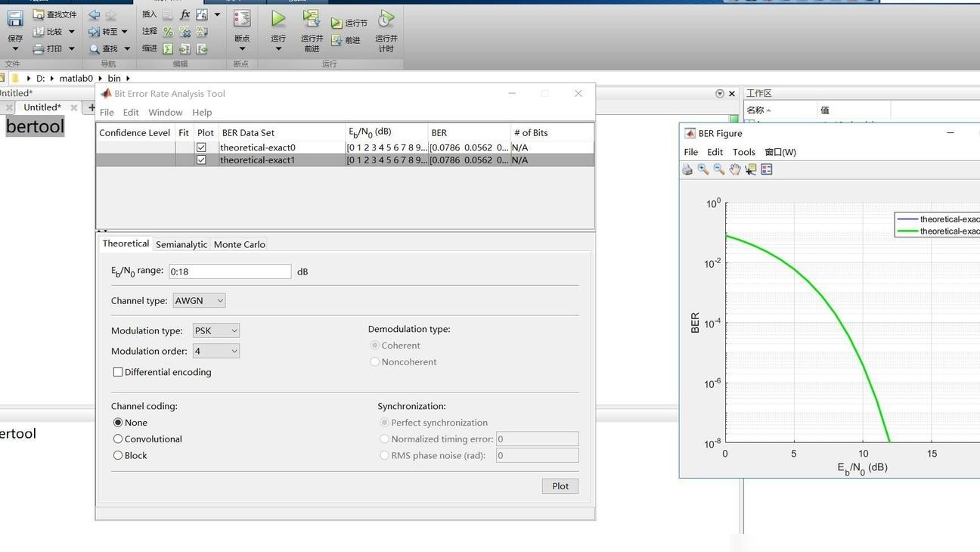Expand the Compare (比较) dropdown arrow
980x552 pixels.
72,32
